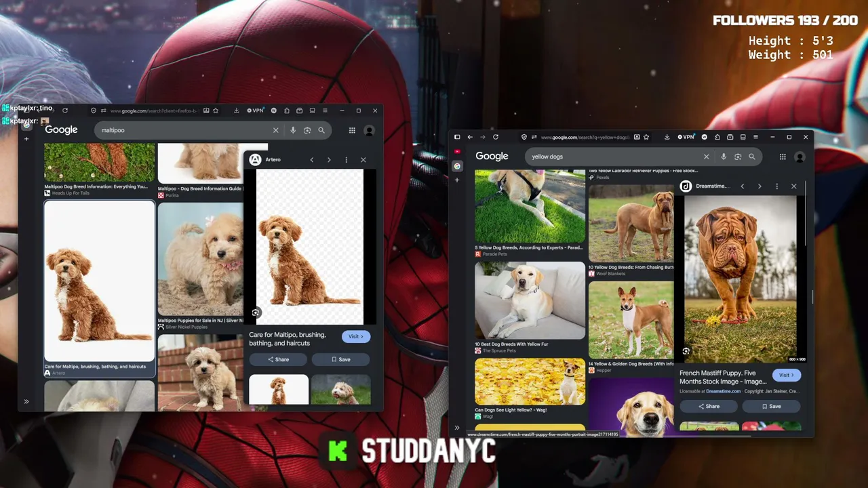868x488 pixels.
Task: Clear the maltipoo search text
Action: click(x=275, y=130)
